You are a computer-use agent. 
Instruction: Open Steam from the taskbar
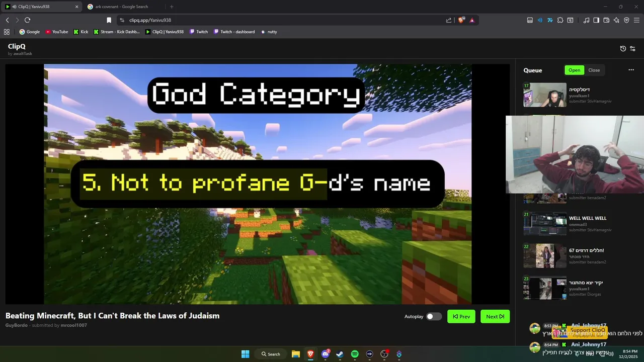[x=340, y=354]
